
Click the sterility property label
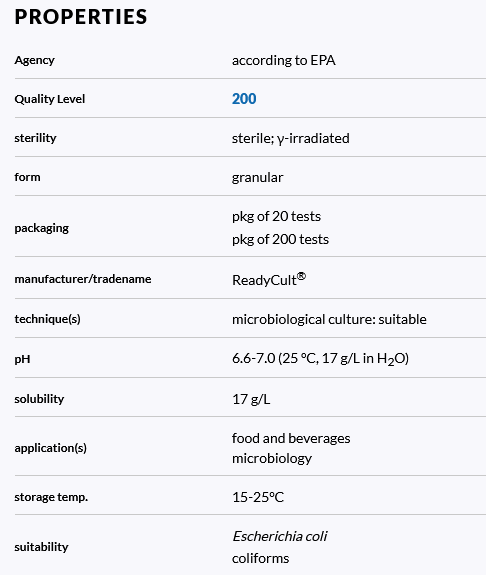[x=36, y=138]
